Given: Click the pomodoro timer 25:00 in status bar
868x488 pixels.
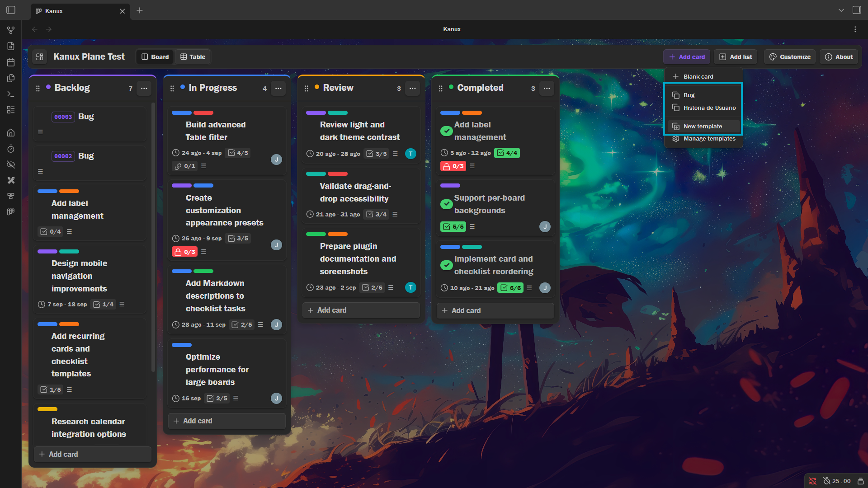Looking at the screenshot, I should 837,481.
